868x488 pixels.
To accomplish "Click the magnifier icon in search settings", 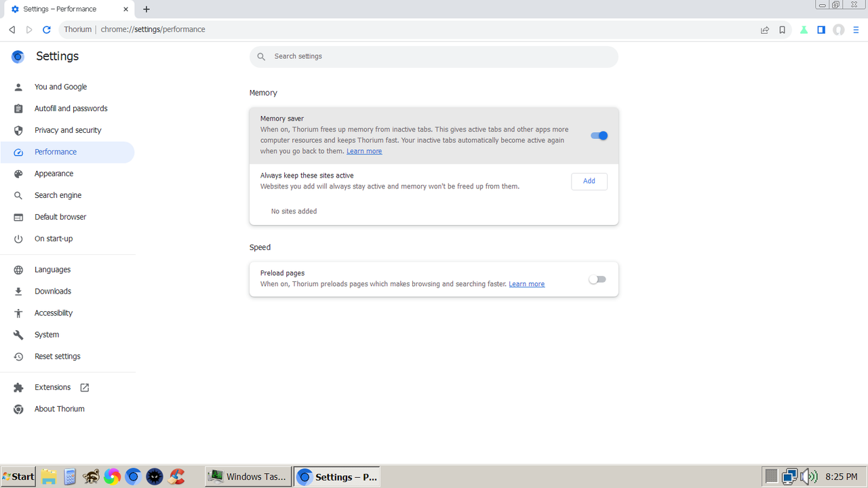I will click(261, 57).
